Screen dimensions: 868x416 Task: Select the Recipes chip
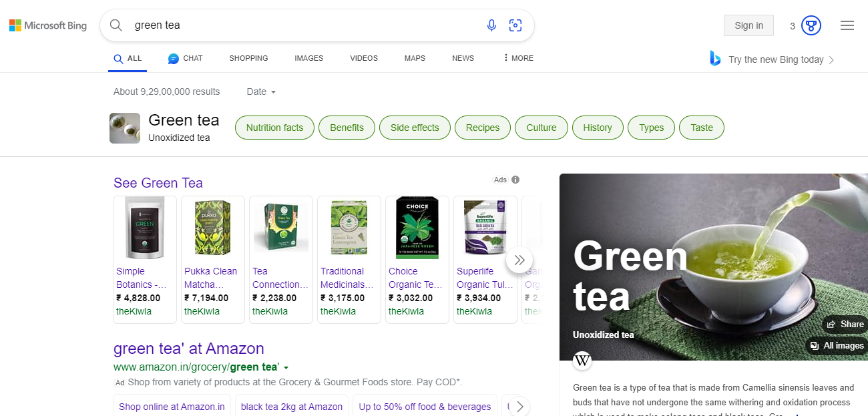[483, 128]
